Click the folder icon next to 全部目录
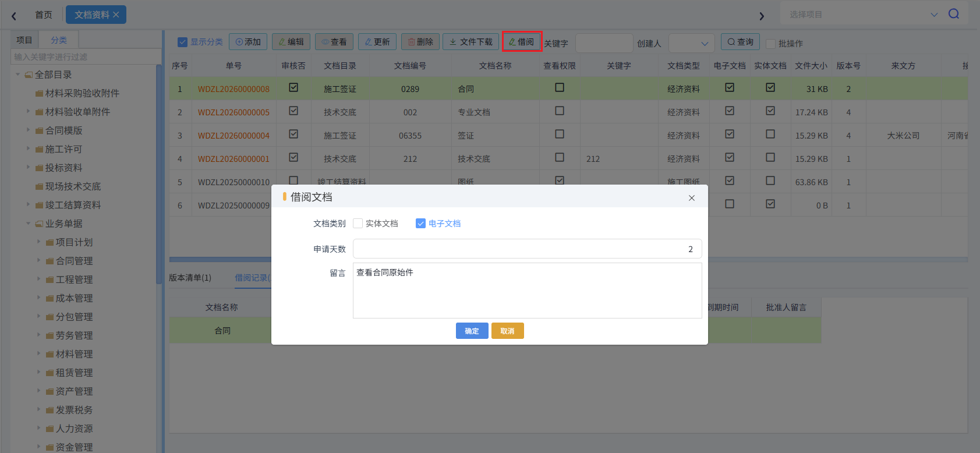 tap(29, 75)
